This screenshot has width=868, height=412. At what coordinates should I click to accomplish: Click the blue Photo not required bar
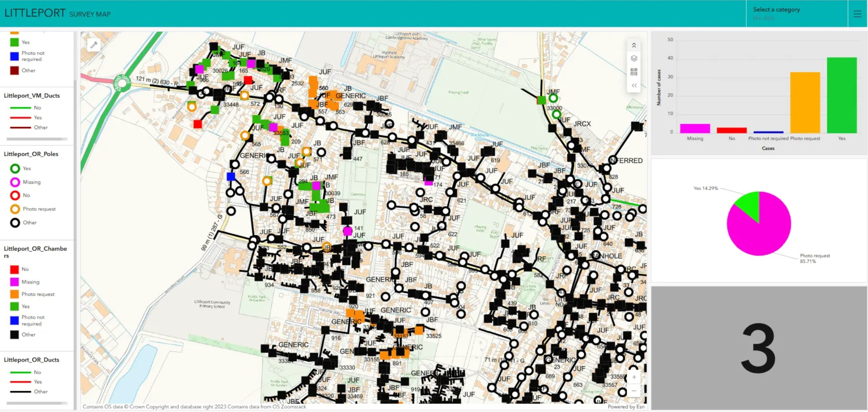[x=768, y=132]
